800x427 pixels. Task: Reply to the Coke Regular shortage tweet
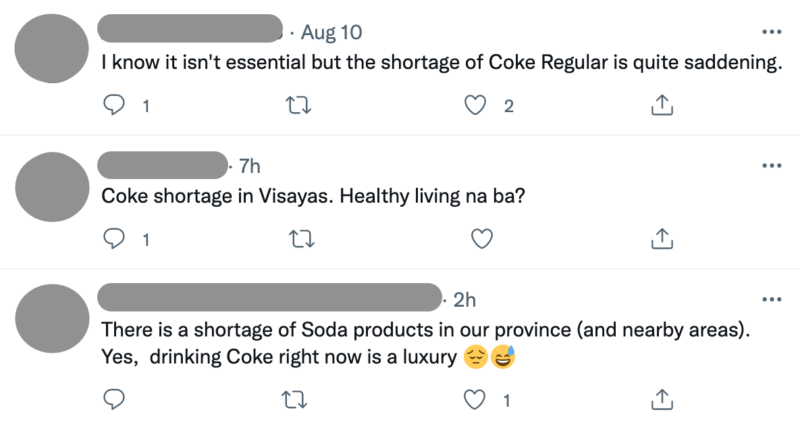(115, 105)
